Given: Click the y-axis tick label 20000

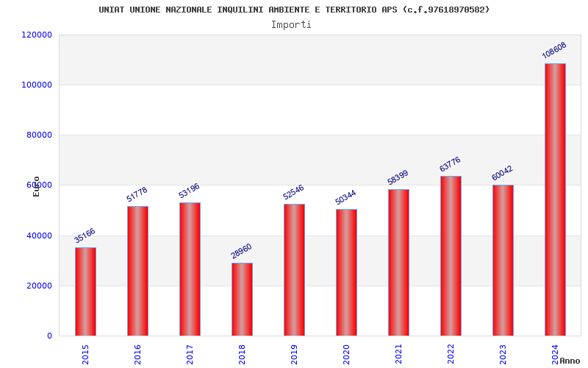Looking at the screenshot, I should 39,286.
